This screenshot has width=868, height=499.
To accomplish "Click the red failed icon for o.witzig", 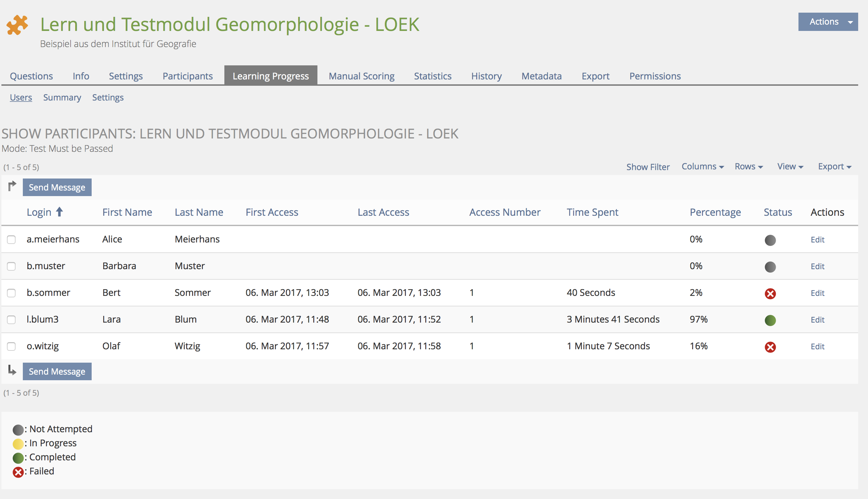I will pyautogui.click(x=770, y=347).
